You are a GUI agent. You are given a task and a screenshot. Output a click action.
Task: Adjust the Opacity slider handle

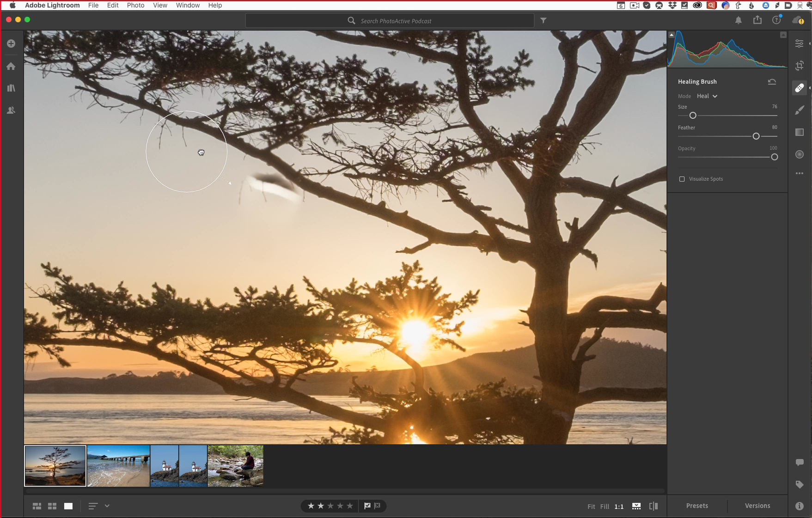pos(774,157)
